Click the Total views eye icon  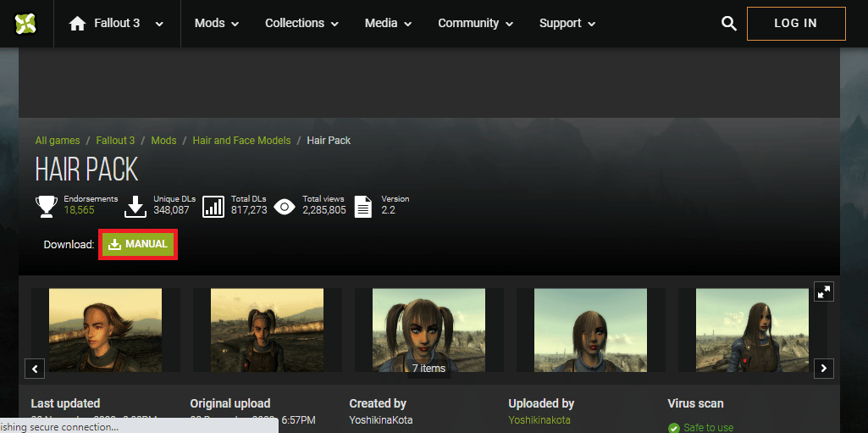tap(285, 207)
